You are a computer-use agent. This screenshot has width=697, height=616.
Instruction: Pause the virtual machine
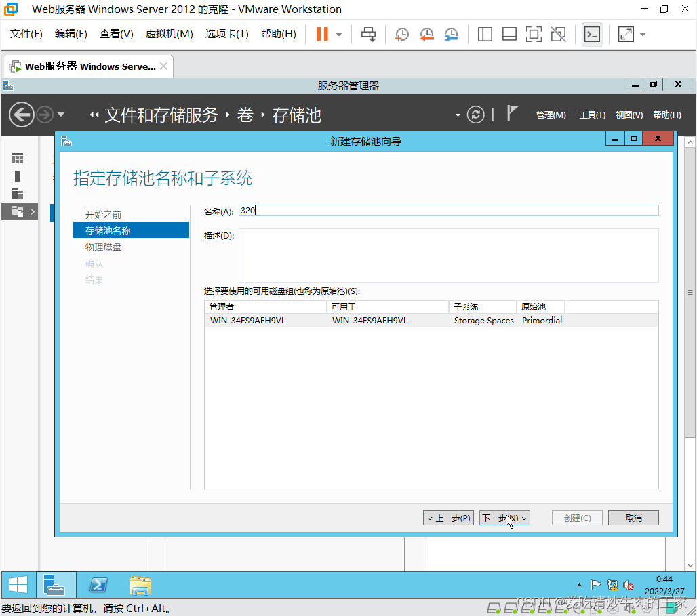(x=322, y=34)
